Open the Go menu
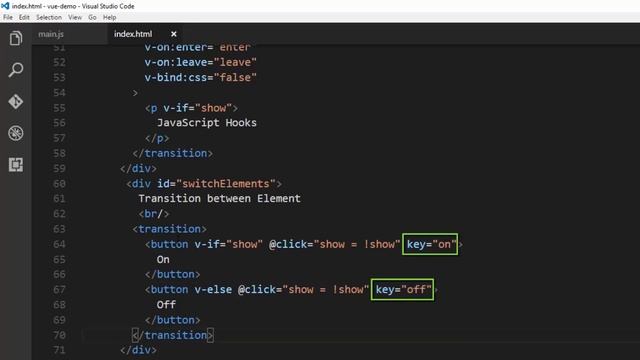This screenshot has height=360, width=640. tap(92, 17)
